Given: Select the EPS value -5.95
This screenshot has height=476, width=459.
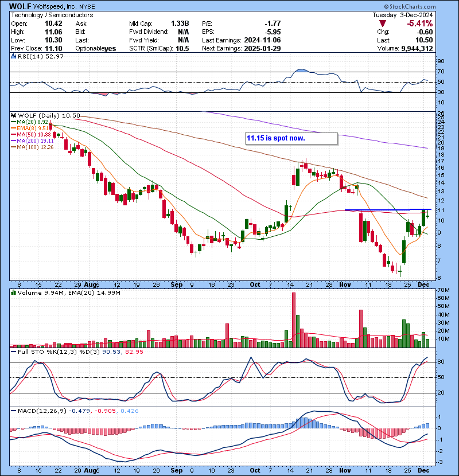Looking at the screenshot, I should click(273, 32).
